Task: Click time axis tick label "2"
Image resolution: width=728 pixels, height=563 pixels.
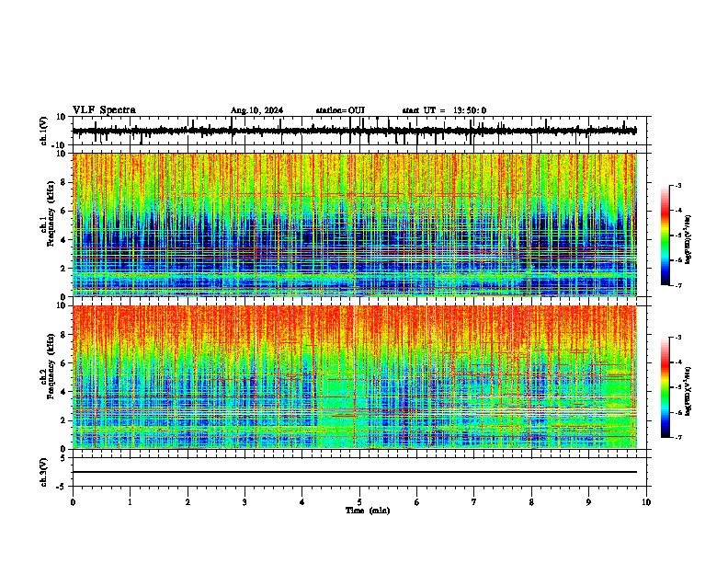Action: [x=188, y=502]
